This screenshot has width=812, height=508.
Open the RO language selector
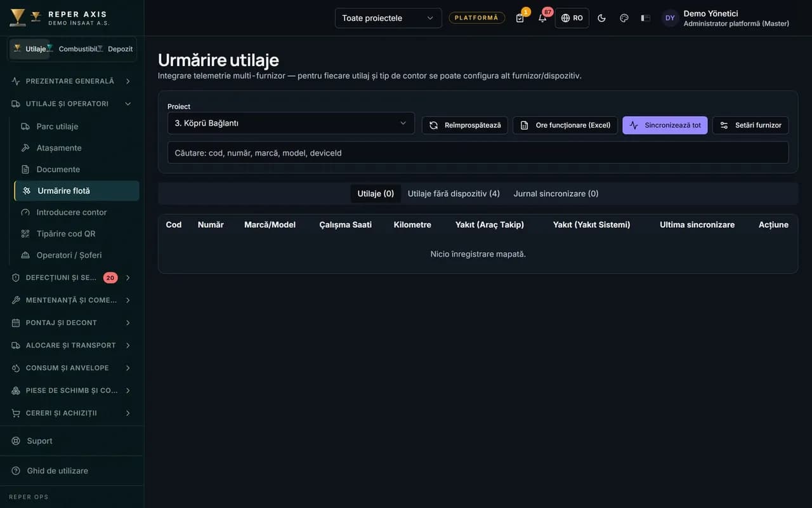click(x=572, y=18)
